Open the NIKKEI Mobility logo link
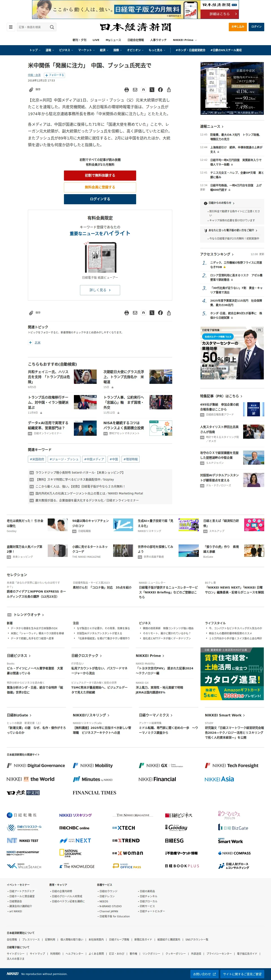The image size is (271, 980). [x=93, y=765]
